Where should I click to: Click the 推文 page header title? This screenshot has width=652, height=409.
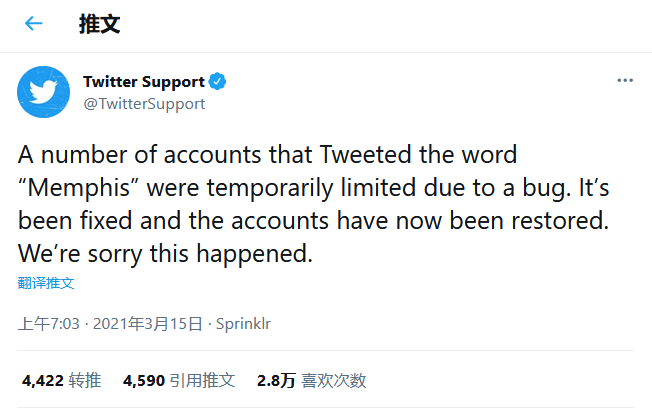pos(99,24)
